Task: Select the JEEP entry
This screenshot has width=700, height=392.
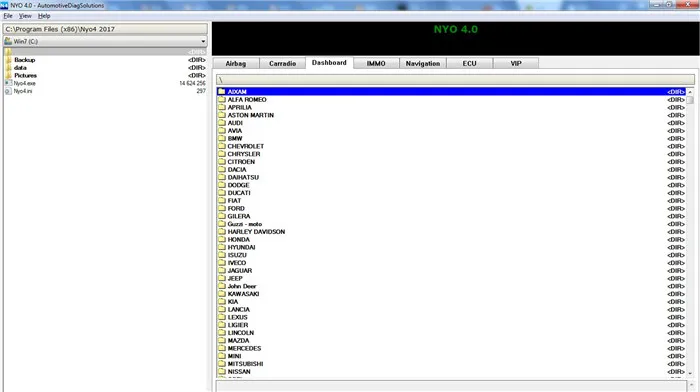Action: point(451,278)
